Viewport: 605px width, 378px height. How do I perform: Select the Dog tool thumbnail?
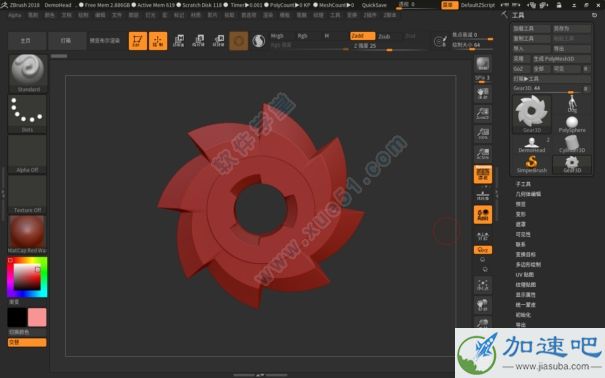click(x=572, y=104)
